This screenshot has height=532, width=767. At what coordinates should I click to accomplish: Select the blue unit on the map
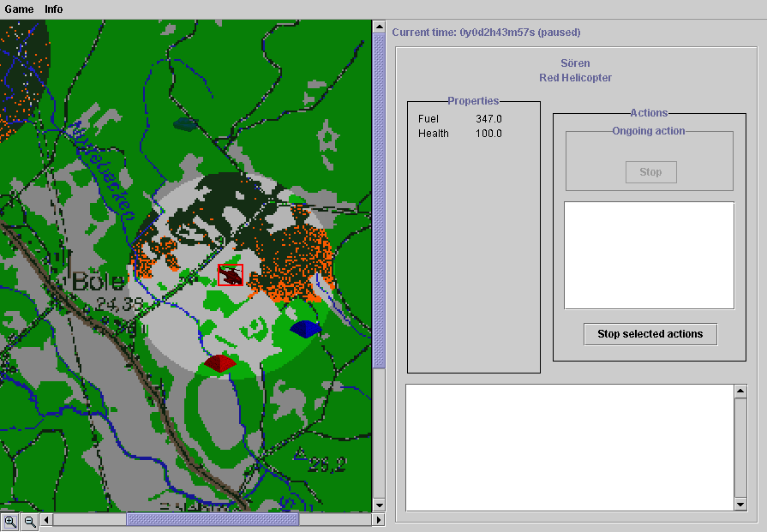tap(305, 328)
